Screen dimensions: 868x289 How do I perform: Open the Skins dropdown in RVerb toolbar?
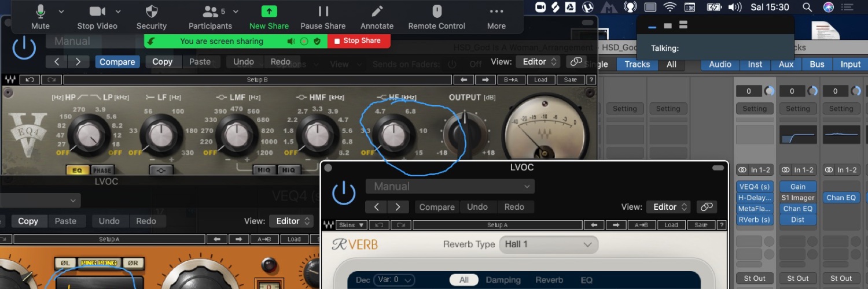(352, 225)
